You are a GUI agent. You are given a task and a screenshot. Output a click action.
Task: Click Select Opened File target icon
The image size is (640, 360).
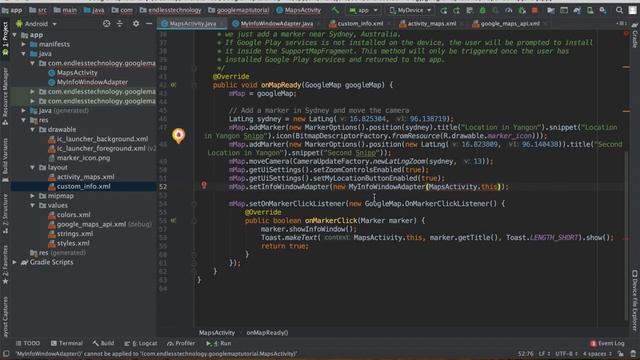point(107,24)
